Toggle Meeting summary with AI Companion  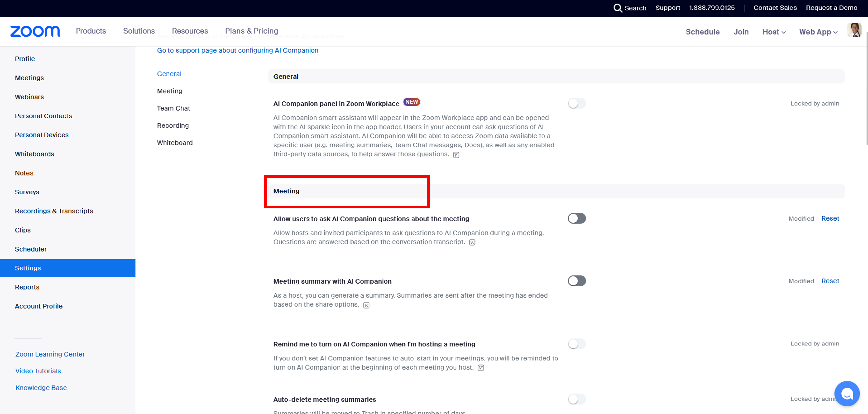pos(577,281)
